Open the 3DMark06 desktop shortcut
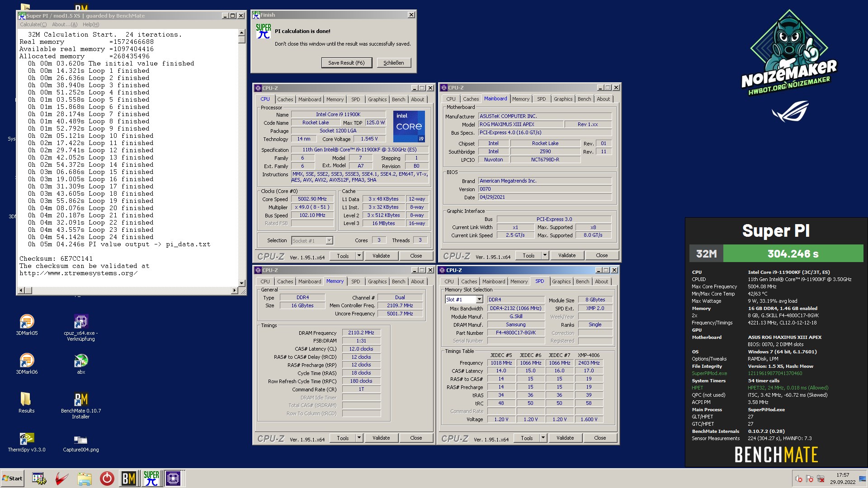 [27, 364]
